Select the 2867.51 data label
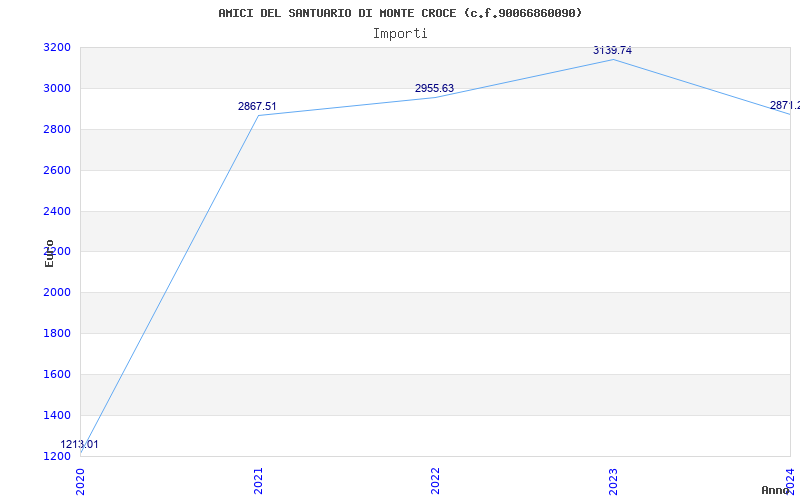 [x=257, y=106]
